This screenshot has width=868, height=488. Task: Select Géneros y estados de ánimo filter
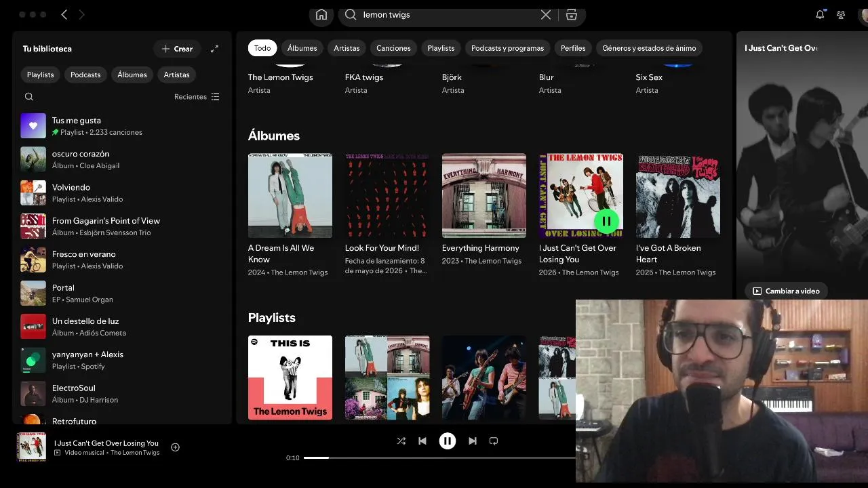649,48
